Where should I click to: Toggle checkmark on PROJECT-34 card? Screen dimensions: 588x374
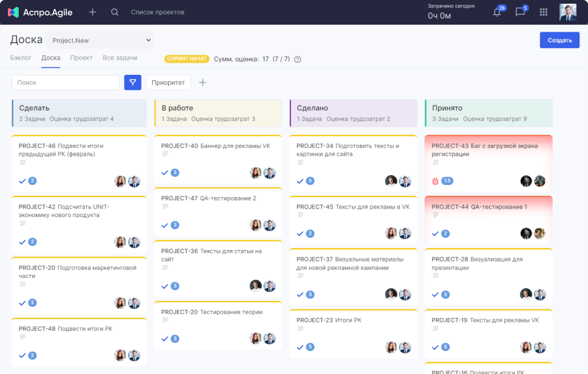(x=300, y=181)
